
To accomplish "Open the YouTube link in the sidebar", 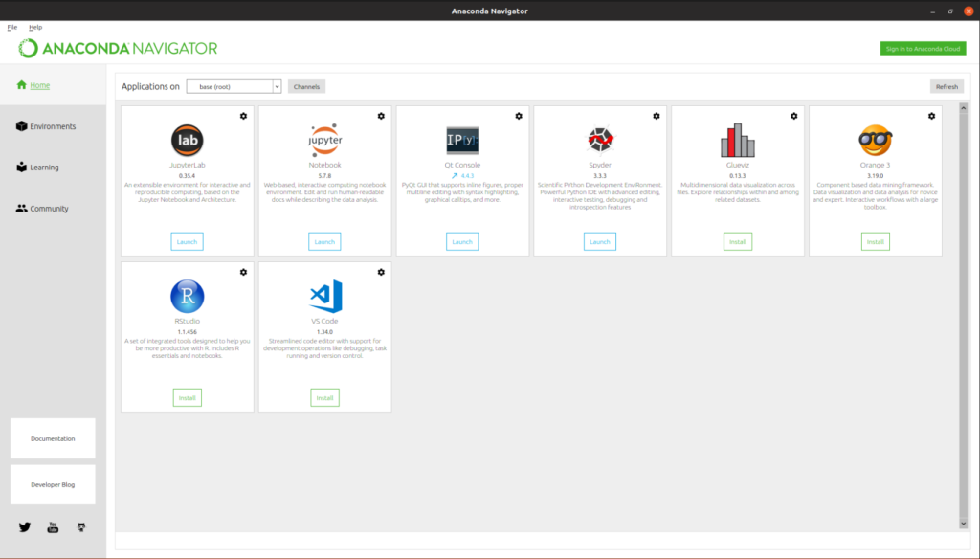I will [x=54, y=527].
